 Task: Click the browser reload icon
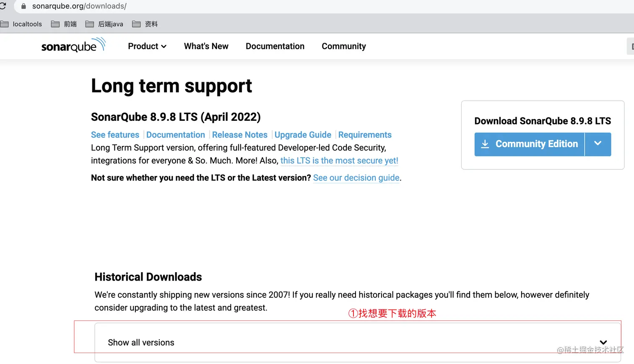(3, 6)
